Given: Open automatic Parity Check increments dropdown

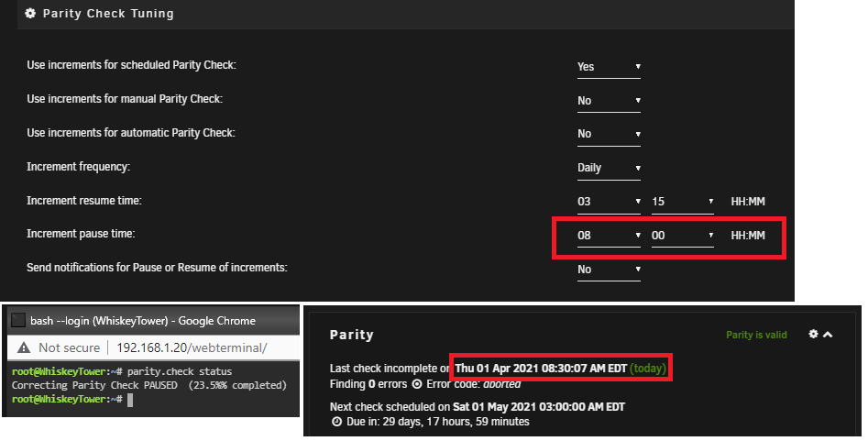Looking at the screenshot, I should (x=609, y=134).
